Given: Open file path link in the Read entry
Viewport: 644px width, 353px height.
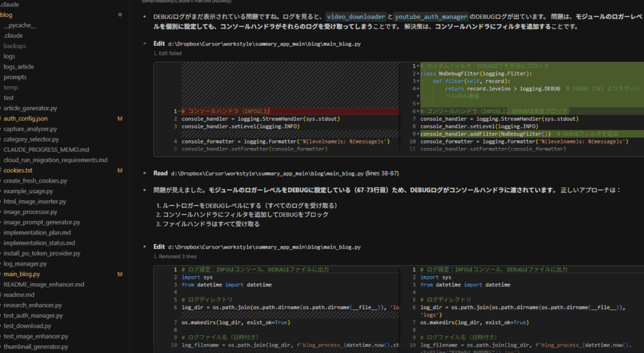Looking at the screenshot, I should pyautogui.click(x=267, y=173).
